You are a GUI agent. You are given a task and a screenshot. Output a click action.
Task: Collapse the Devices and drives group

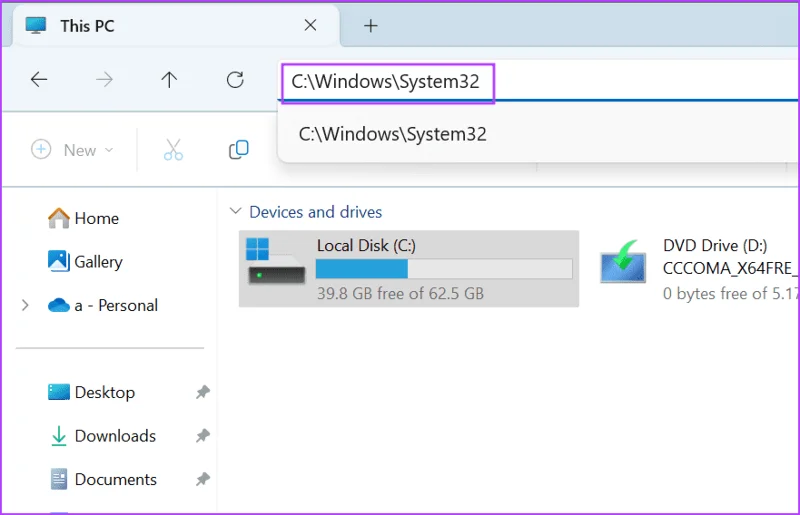[x=235, y=211]
